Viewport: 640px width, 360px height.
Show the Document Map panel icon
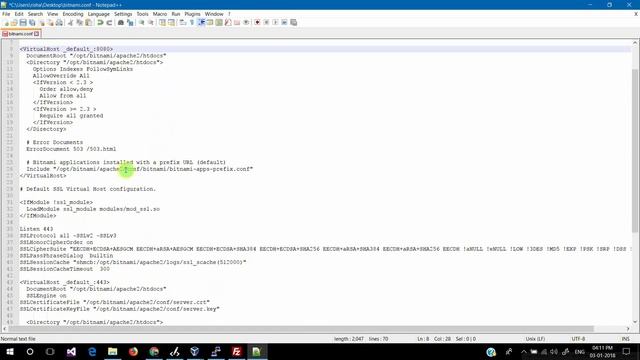tap(218, 22)
